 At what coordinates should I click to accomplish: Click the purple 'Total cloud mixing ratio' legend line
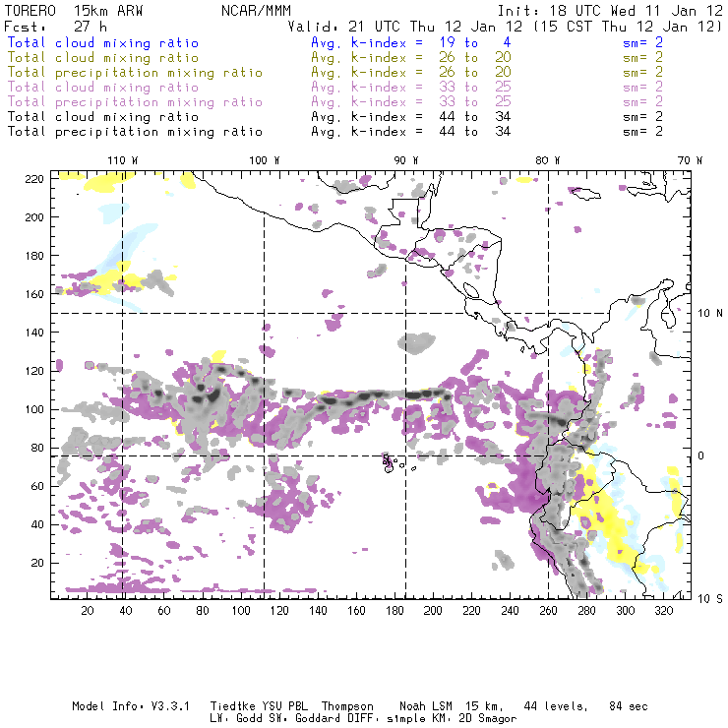(103, 88)
